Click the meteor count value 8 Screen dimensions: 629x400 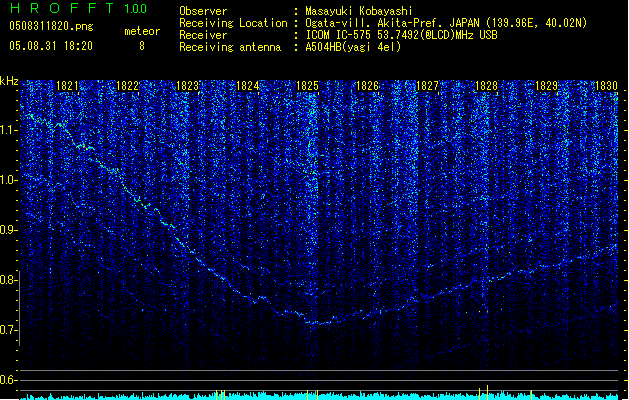pos(141,46)
